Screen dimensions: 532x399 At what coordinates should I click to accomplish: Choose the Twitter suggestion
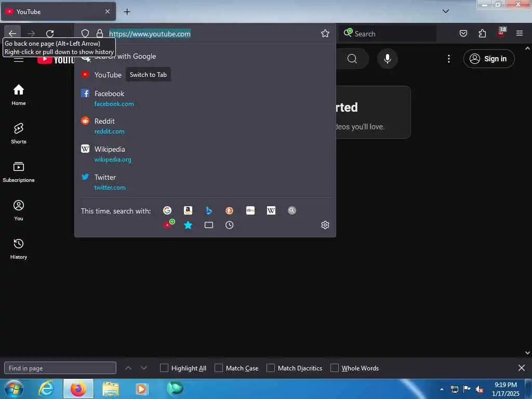[205, 182]
